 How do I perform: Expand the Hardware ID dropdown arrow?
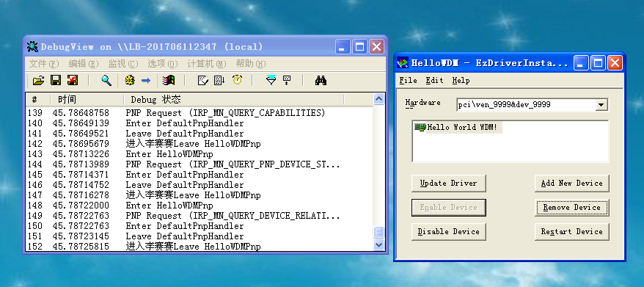(601, 105)
